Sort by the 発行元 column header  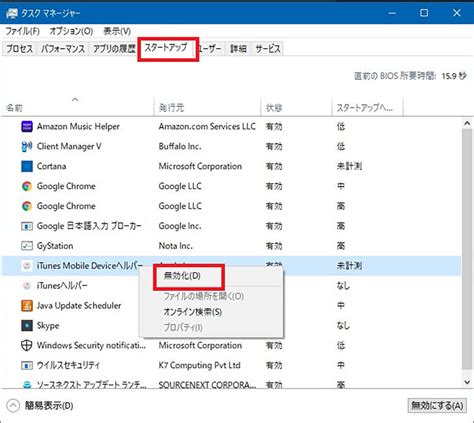click(x=207, y=108)
